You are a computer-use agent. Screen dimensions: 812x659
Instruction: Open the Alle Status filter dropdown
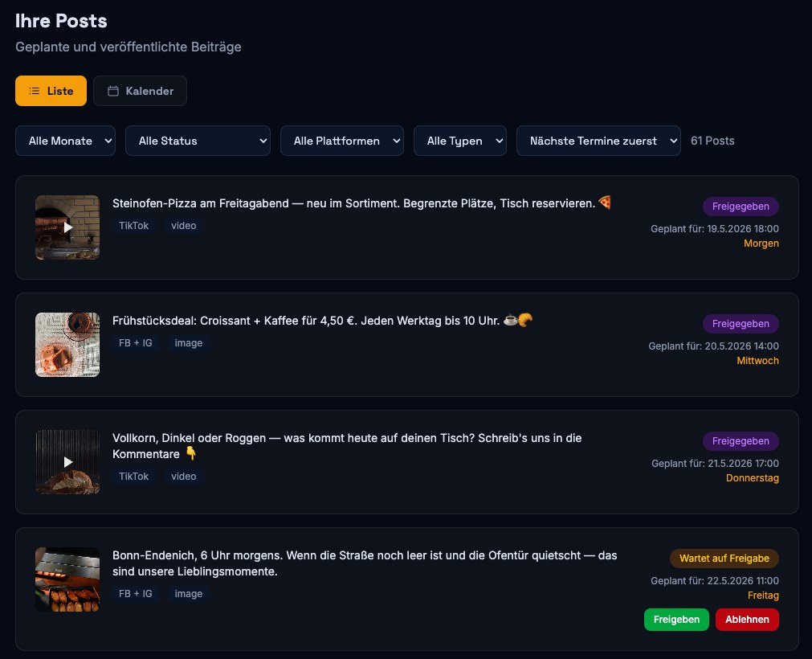click(x=198, y=141)
